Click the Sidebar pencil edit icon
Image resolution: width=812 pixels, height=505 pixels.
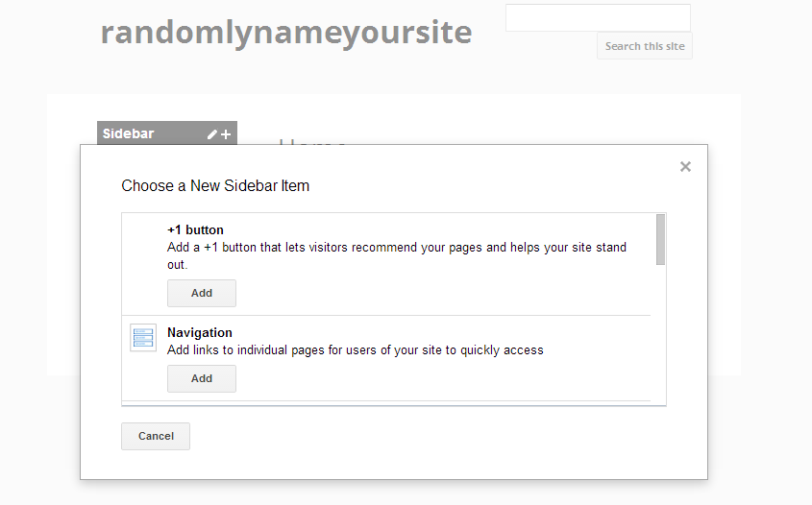pyautogui.click(x=212, y=134)
